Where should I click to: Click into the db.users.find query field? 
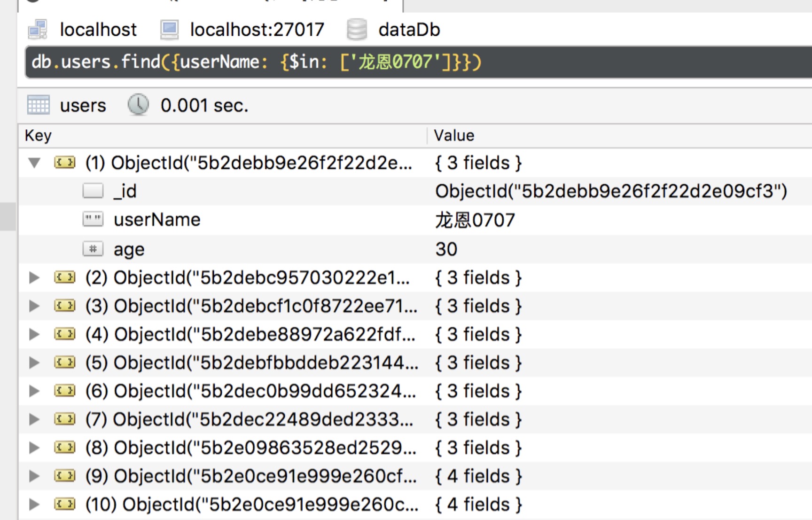point(418,62)
